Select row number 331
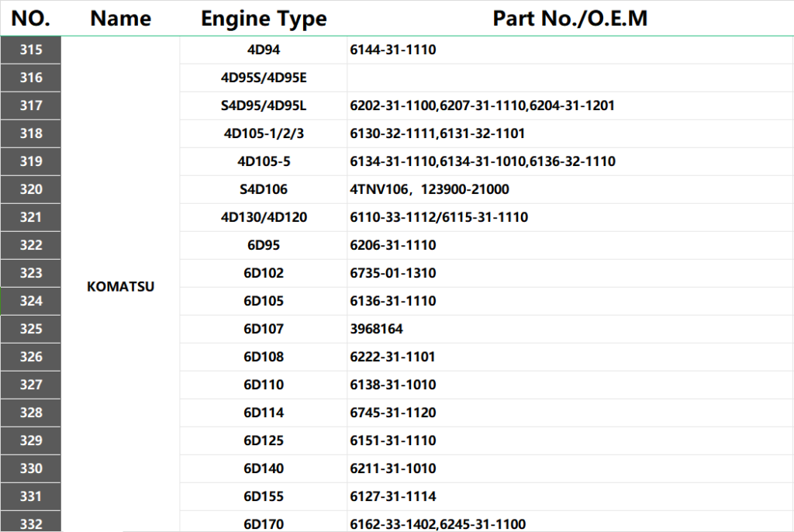The image size is (794, 532). point(31,496)
